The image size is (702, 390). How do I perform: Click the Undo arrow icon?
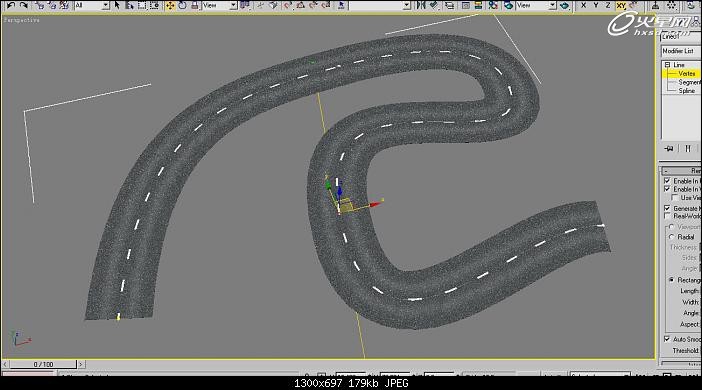tap(11, 5)
